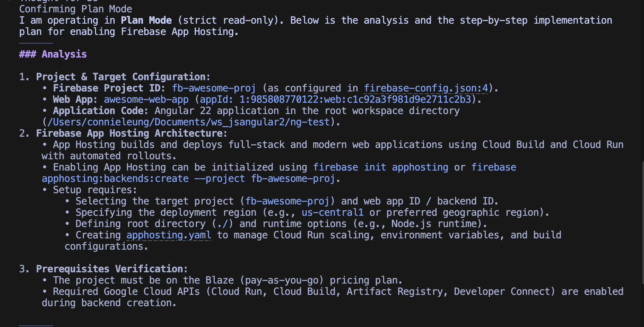Click the 'Blaze (pay-as-you-go)' text
The height and width of the screenshot is (327, 644).
[x=265, y=280]
